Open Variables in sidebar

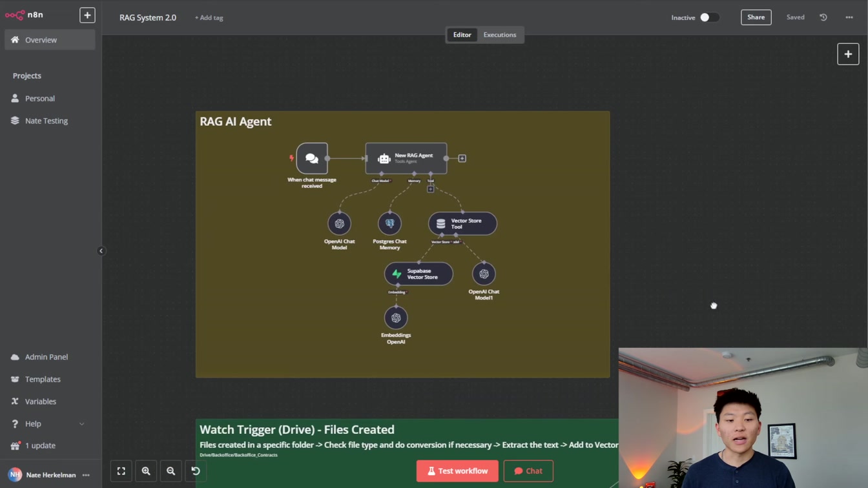pyautogui.click(x=50, y=402)
